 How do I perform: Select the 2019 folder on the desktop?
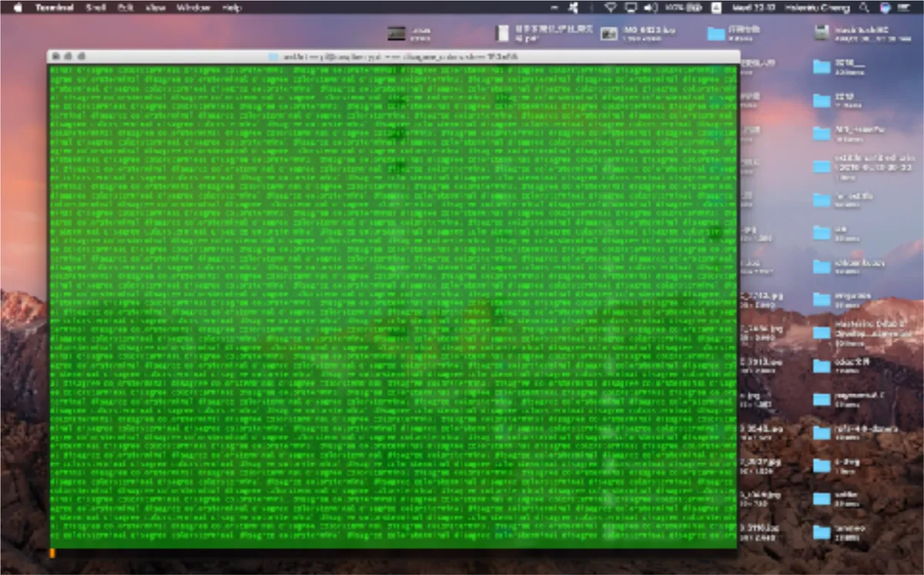coord(822,101)
